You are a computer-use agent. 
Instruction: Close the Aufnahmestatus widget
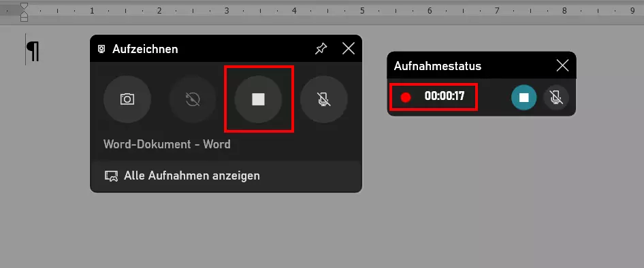(562, 66)
